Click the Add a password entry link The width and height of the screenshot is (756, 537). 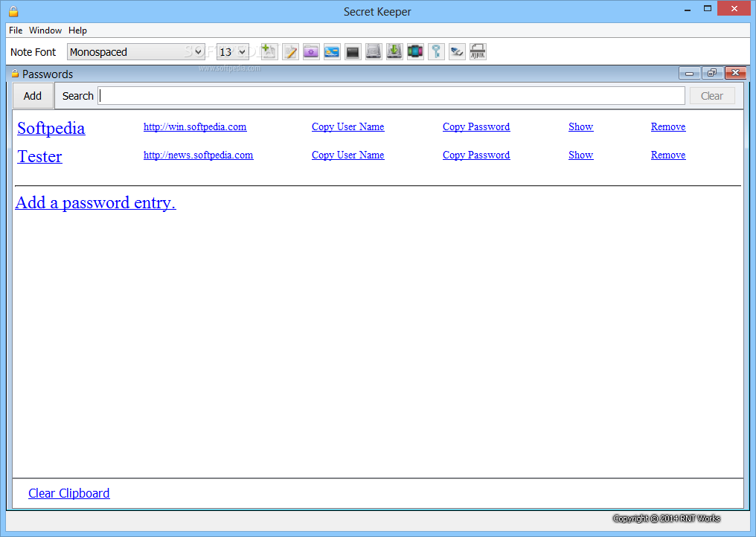click(95, 203)
